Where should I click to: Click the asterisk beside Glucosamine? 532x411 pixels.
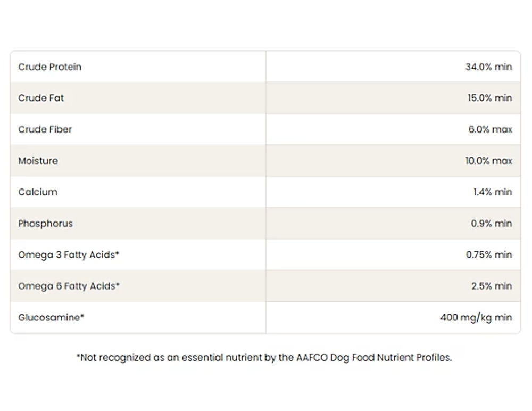[x=82, y=316]
